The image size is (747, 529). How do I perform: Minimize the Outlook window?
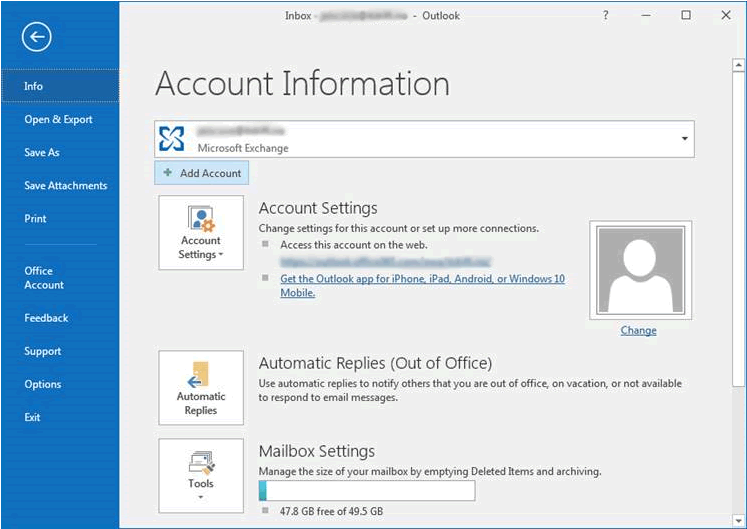point(646,15)
